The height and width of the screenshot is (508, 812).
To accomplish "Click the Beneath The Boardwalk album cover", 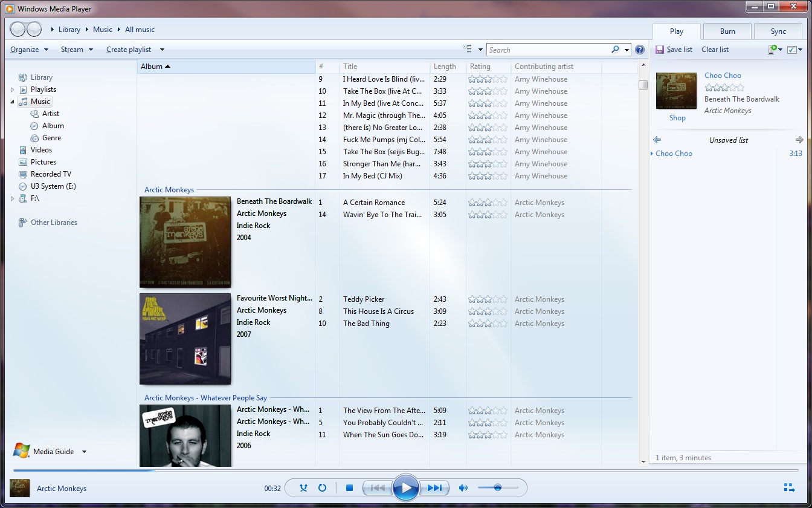I will [185, 242].
